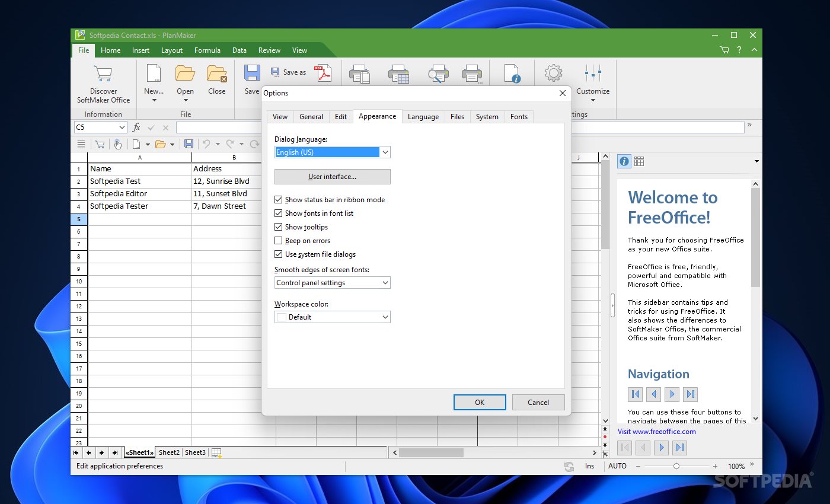The image size is (830, 504).
Task: Click the PDF export icon
Action: (x=323, y=74)
